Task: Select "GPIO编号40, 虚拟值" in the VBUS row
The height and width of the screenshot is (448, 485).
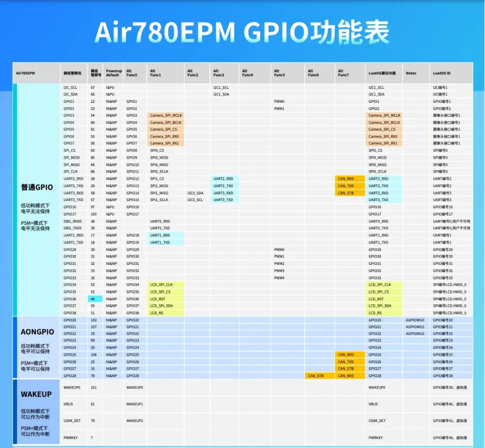Action: (x=450, y=404)
